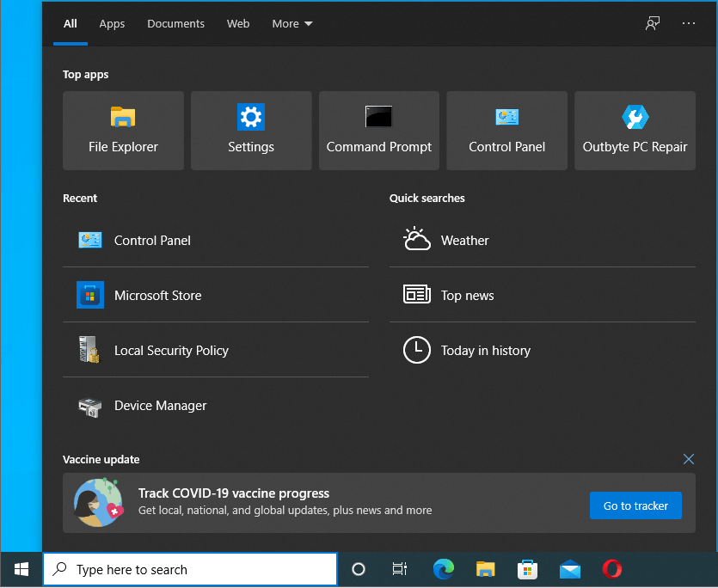This screenshot has height=588, width=718.
Task: Launch Settings from Top apps
Action: point(250,130)
